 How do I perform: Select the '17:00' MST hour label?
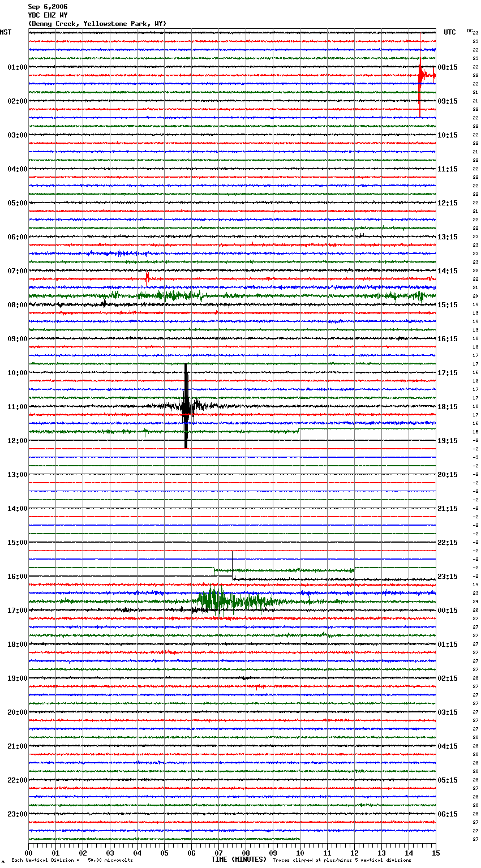click(x=17, y=611)
